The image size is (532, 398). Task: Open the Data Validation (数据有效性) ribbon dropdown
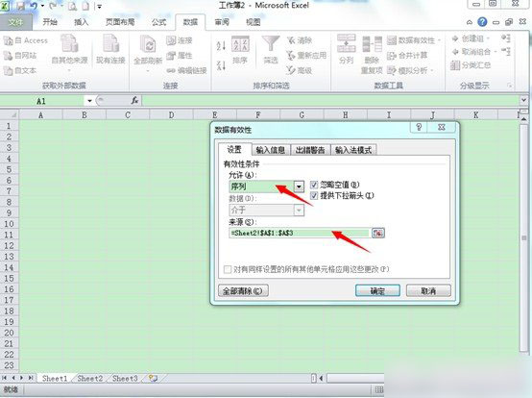pyautogui.click(x=439, y=40)
